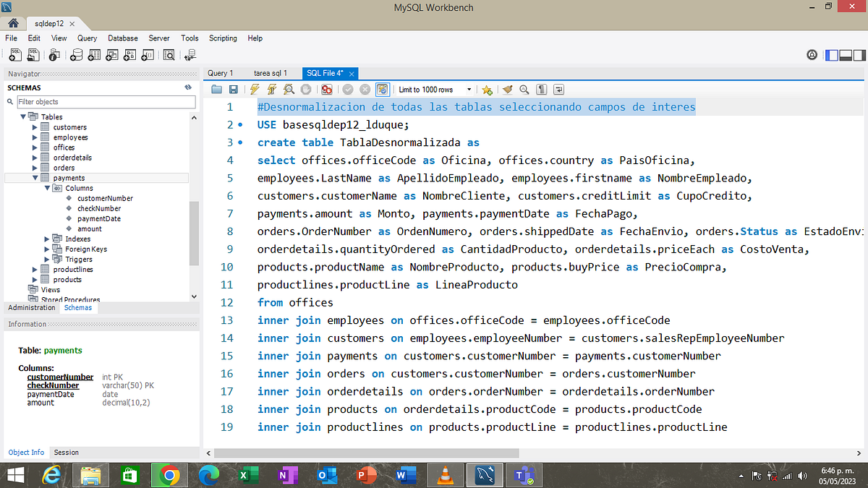Refresh the schemas list

[x=188, y=87]
